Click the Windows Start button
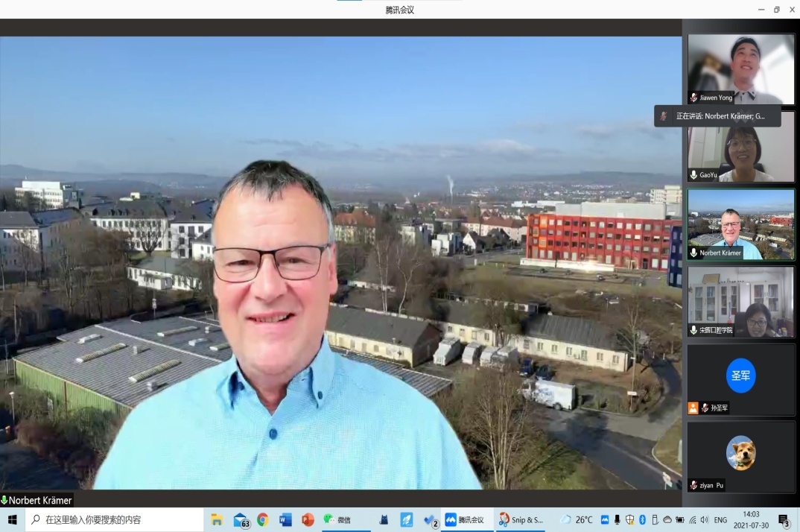This screenshot has width=800, height=532. coord(12,519)
